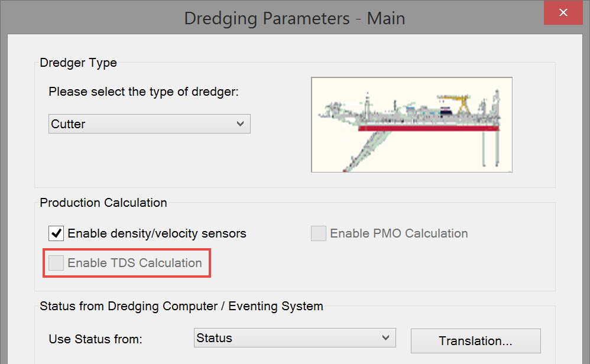Click the 'Use Status from:' label
The image size is (590, 364).
[x=96, y=339]
